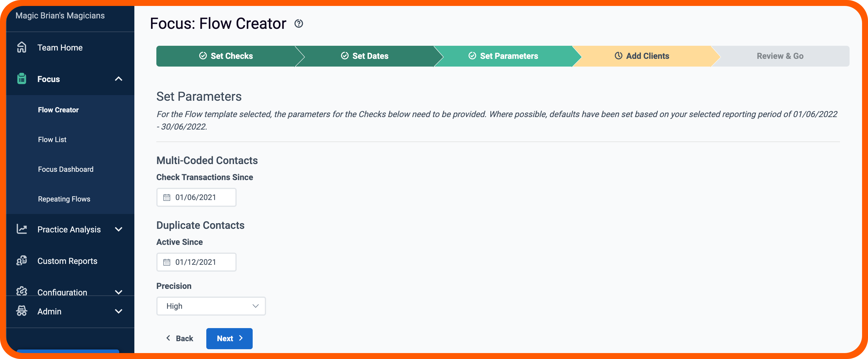Select the Add Clients step

pyautogui.click(x=642, y=56)
